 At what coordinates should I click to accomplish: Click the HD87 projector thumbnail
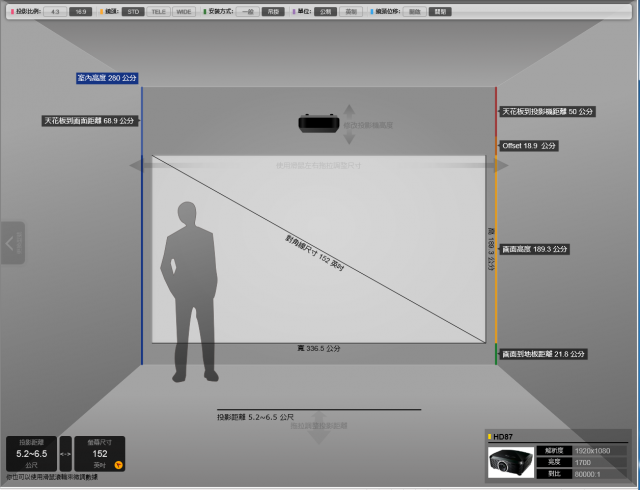pos(511,462)
